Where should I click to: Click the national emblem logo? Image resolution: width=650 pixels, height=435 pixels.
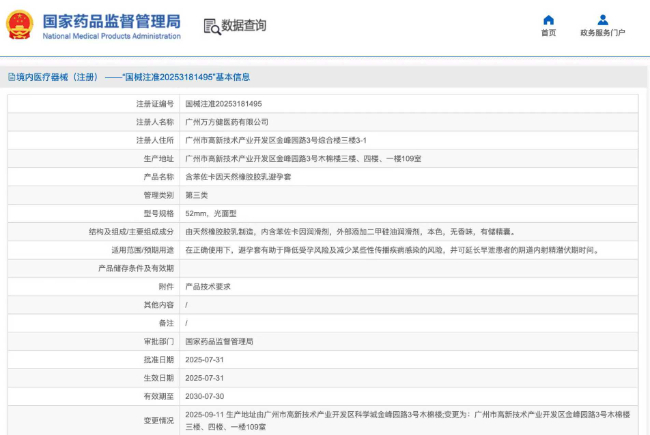coord(21,26)
